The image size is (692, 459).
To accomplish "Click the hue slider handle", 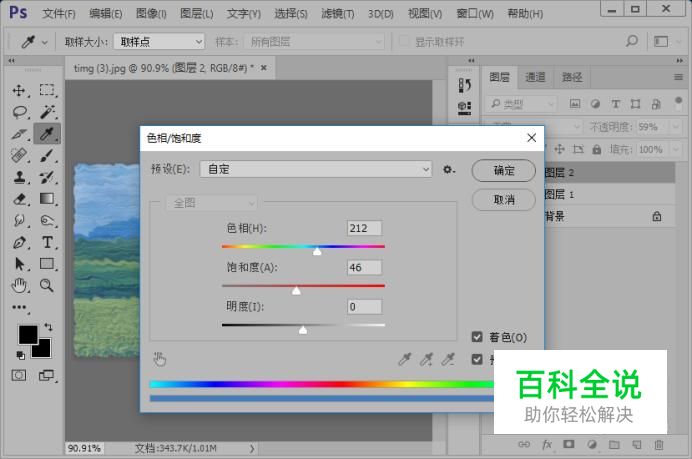I will click(x=317, y=251).
